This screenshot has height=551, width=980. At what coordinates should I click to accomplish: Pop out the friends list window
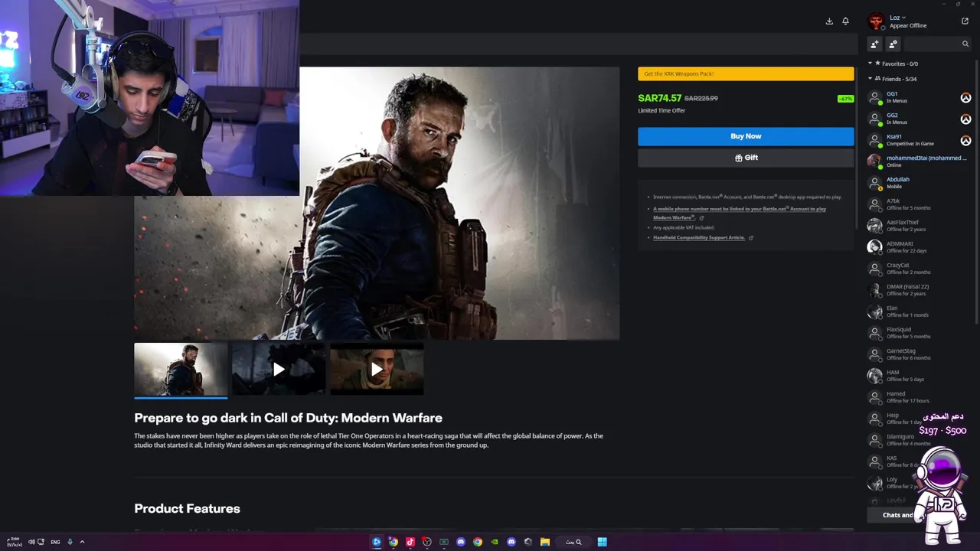(965, 21)
